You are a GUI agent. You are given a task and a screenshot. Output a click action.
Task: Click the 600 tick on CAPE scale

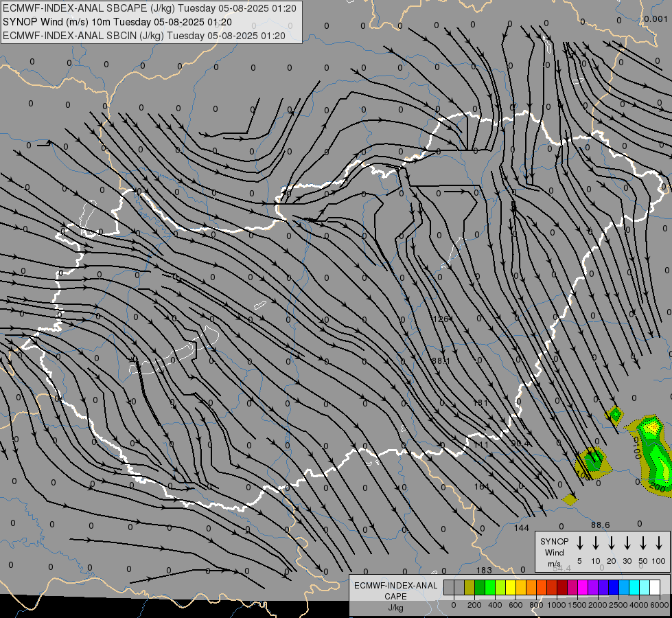click(x=515, y=605)
